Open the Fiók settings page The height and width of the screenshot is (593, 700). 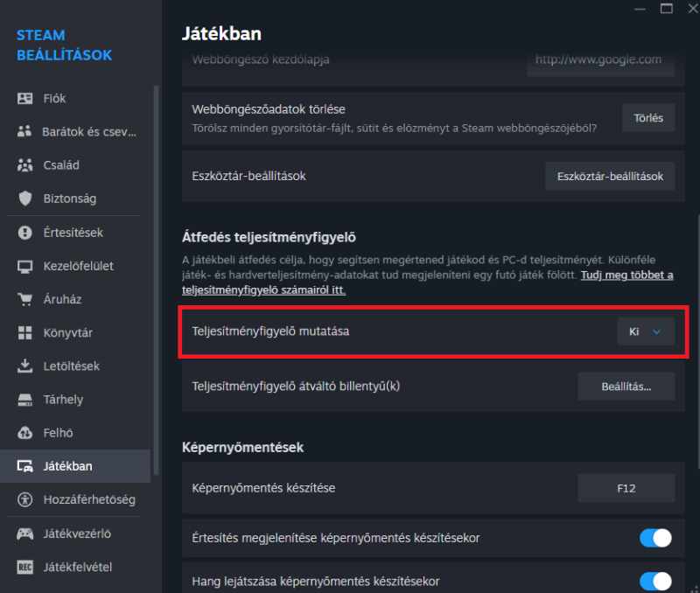coord(75,99)
